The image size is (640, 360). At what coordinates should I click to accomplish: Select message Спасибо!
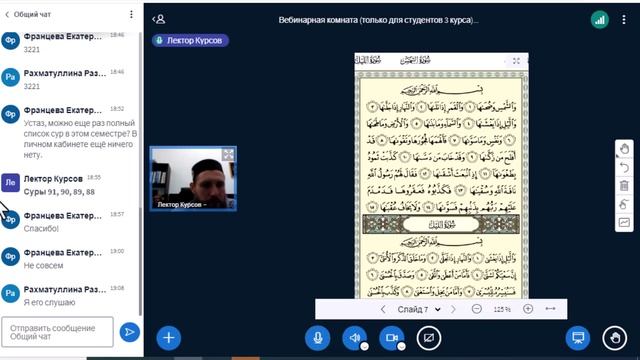41,229
